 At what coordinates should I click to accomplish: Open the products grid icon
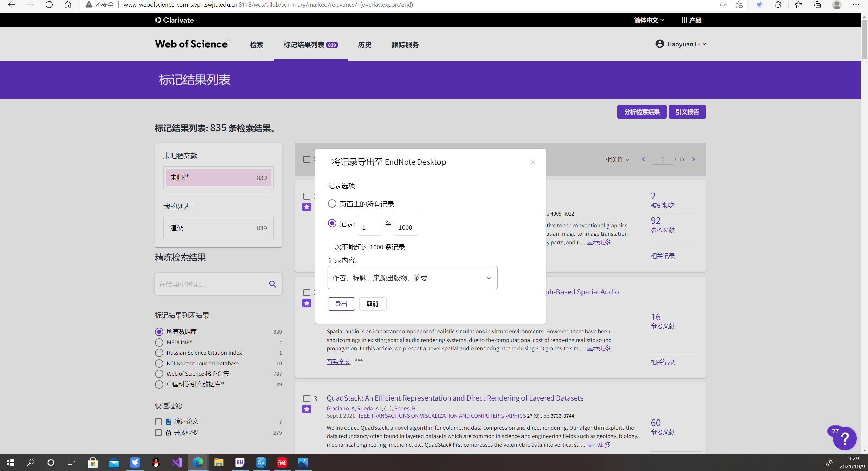tap(684, 20)
